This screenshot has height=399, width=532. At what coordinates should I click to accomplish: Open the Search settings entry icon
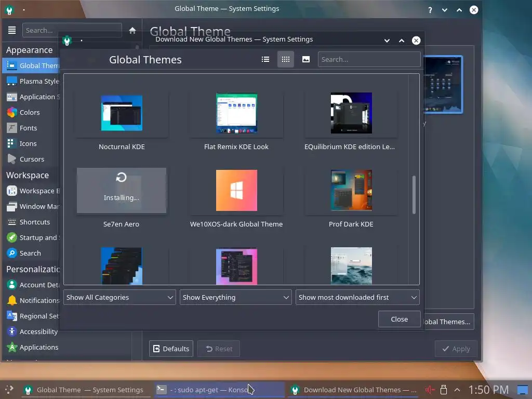(12, 253)
